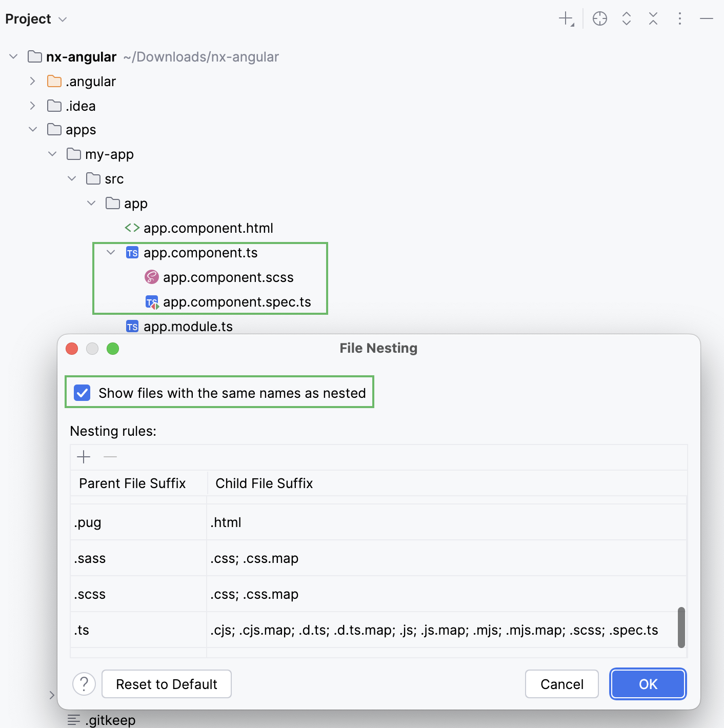Click the Hide Project panel icon

click(x=706, y=18)
